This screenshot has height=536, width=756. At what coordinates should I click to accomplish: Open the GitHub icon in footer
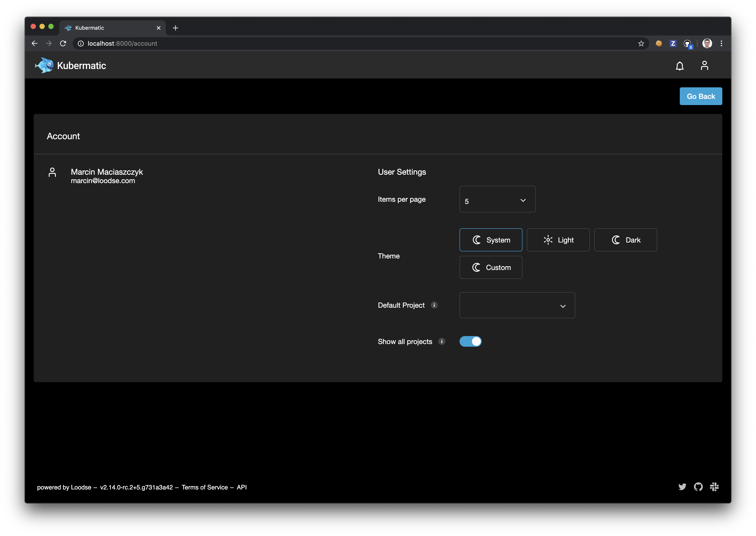pos(698,487)
